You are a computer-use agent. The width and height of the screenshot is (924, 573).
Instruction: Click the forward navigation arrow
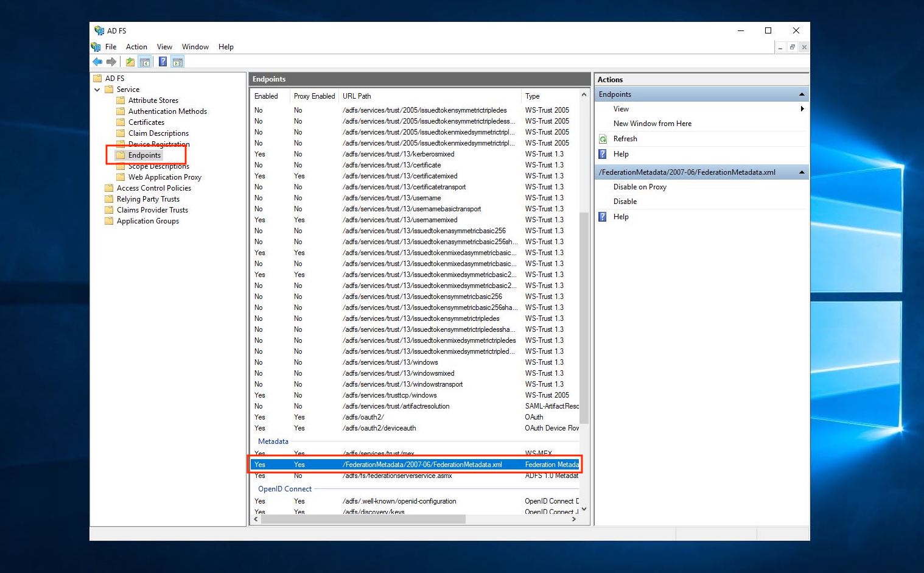pyautogui.click(x=112, y=61)
